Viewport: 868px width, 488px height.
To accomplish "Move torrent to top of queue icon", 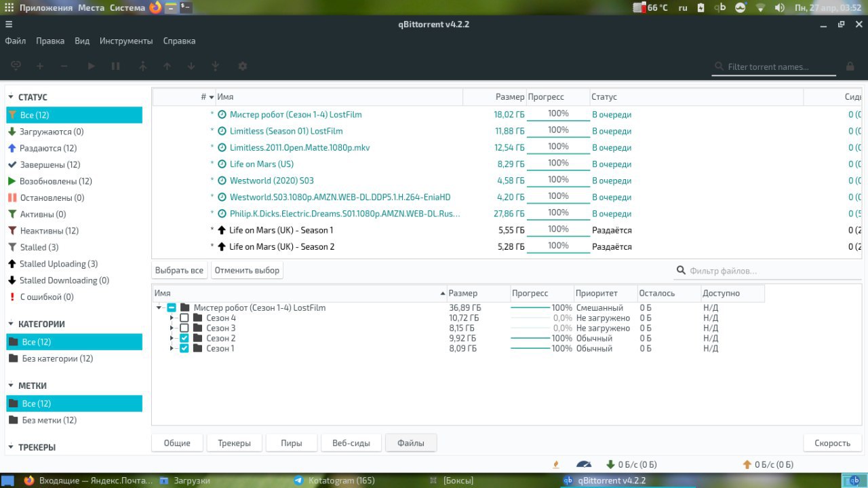I will coord(142,67).
